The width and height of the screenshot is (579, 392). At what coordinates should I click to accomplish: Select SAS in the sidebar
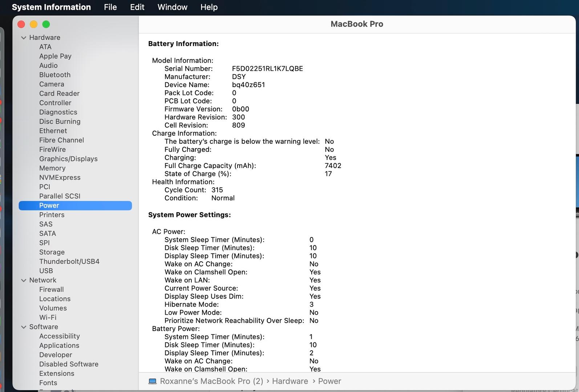pyautogui.click(x=46, y=224)
